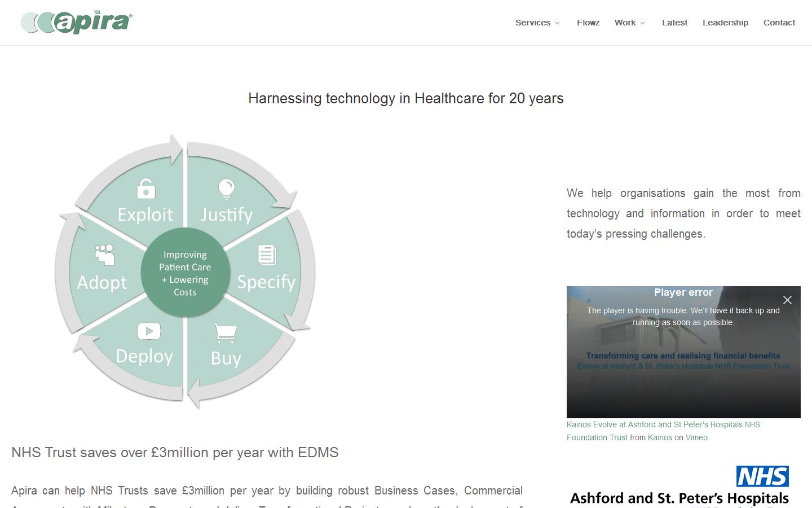Open the Vimeo link below the video
The image size is (812, 508).
point(696,437)
